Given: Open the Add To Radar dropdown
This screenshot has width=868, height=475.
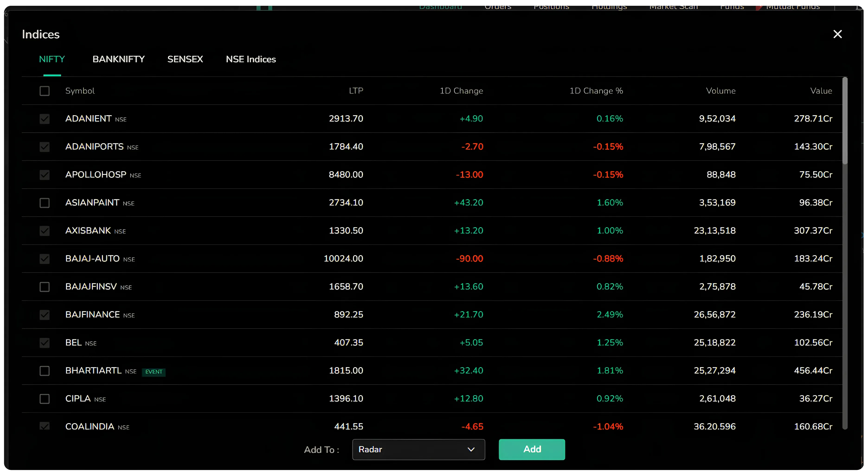Looking at the screenshot, I should point(418,449).
